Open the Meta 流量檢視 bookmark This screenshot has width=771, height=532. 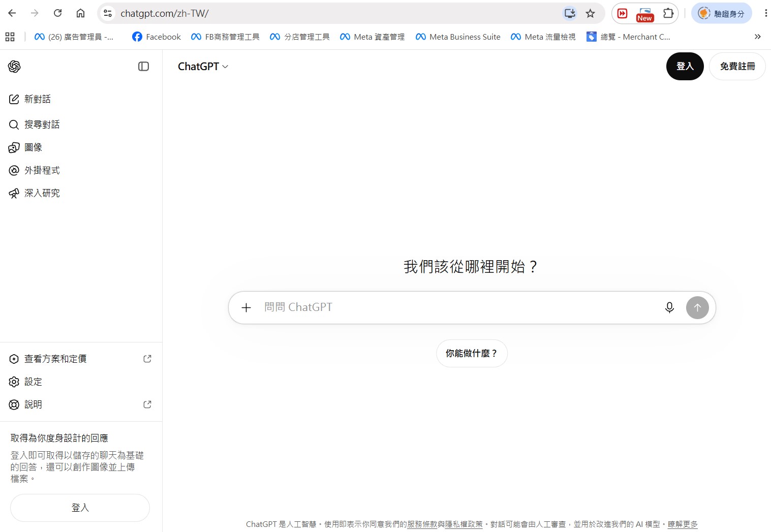point(543,37)
